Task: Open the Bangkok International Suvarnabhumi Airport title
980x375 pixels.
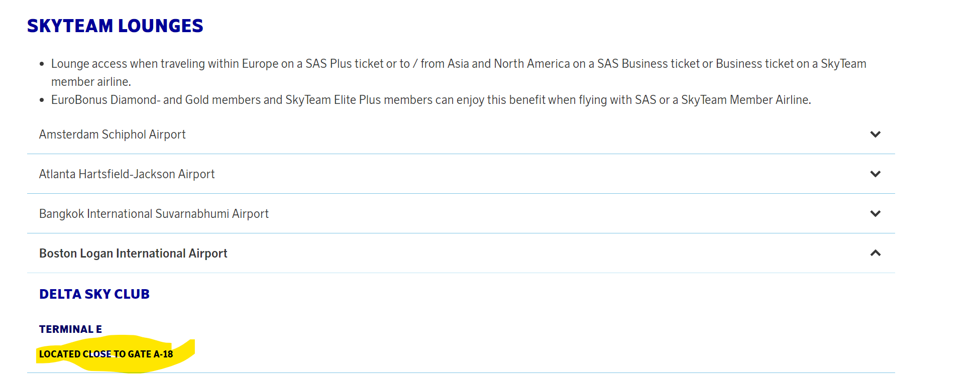Action: click(154, 214)
